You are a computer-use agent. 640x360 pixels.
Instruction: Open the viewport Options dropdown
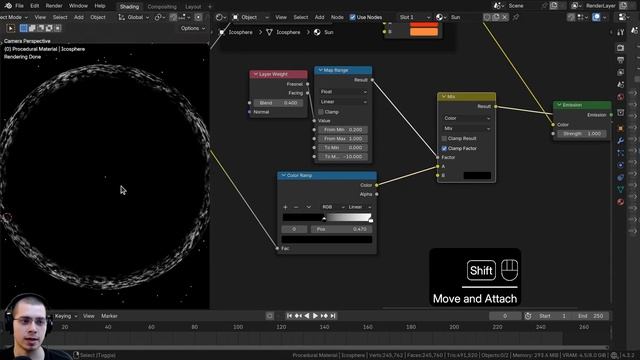click(x=193, y=28)
